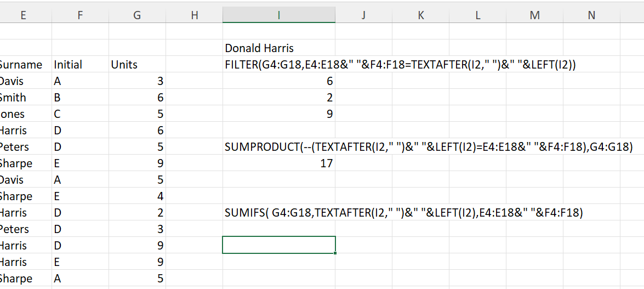The height and width of the screenshot is (289, 644).
Task: Select the SUMPRODUCT formula text cell
Action: 279,147
